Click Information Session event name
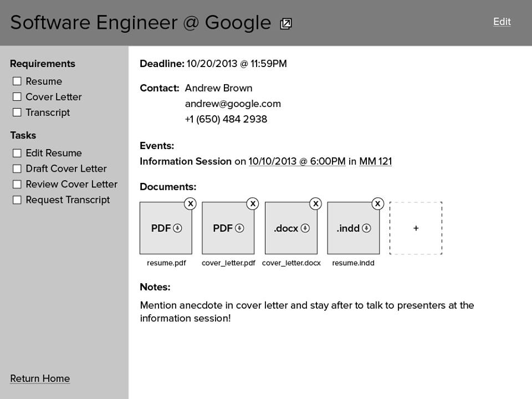 (x=186, y=161)
